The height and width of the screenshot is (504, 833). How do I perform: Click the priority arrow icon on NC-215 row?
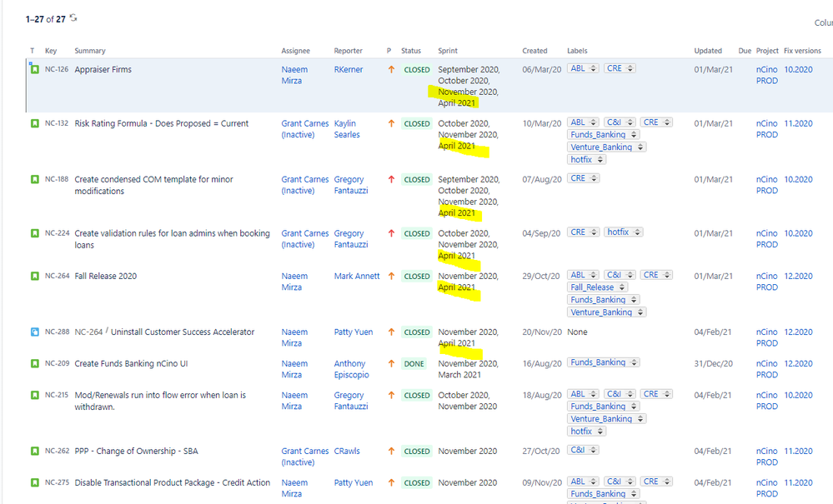click(x=392, y=395)
